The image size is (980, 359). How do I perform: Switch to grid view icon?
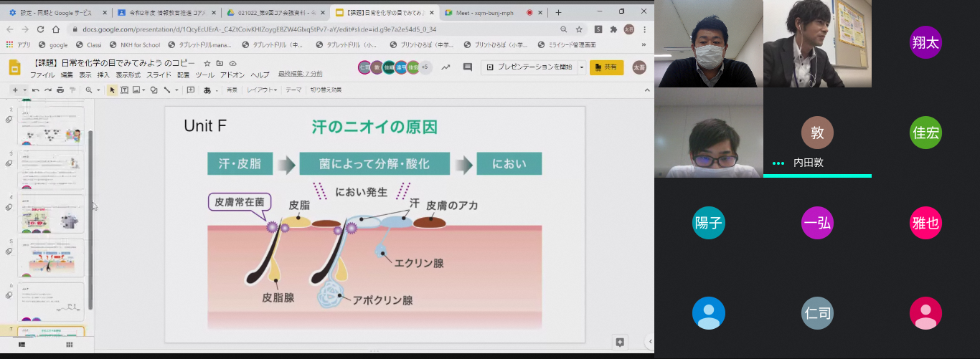tap(70, 345)
